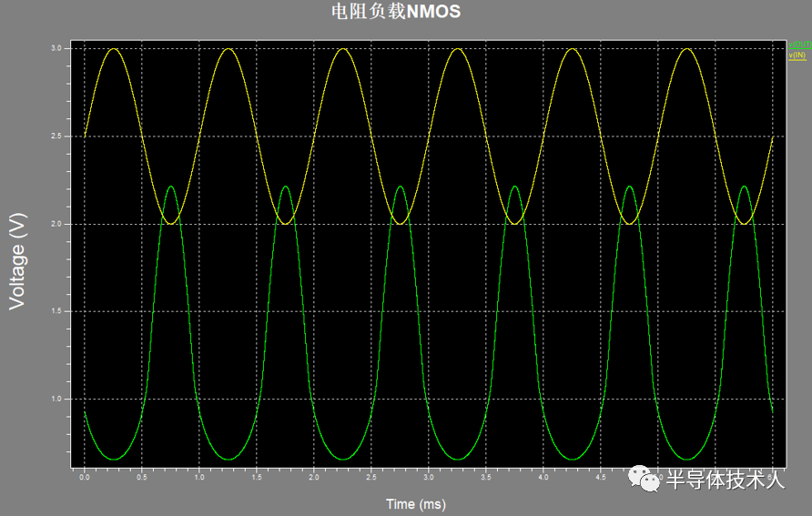Click the Time (ms) axis label

pyautogui.click(x=416, y=504)
